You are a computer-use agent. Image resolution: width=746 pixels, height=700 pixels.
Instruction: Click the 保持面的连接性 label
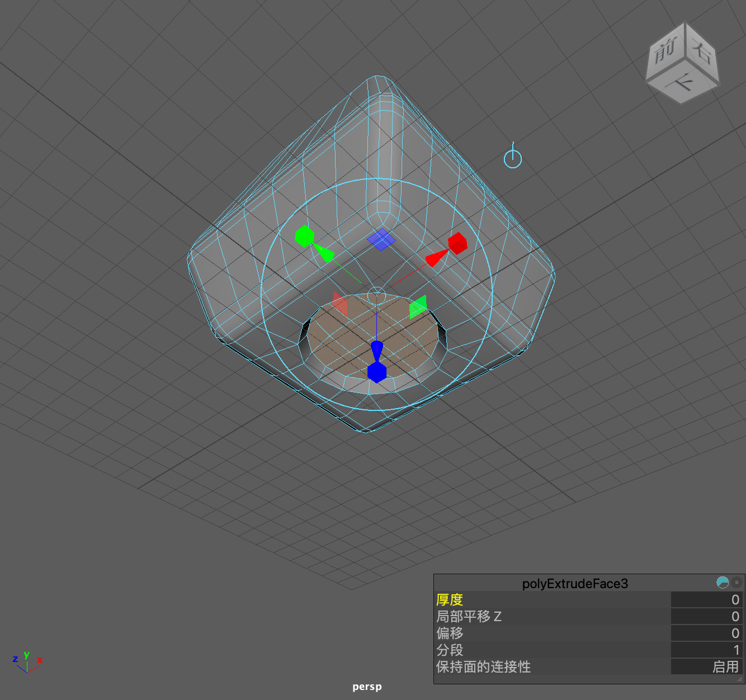click(x=483, y=667)
